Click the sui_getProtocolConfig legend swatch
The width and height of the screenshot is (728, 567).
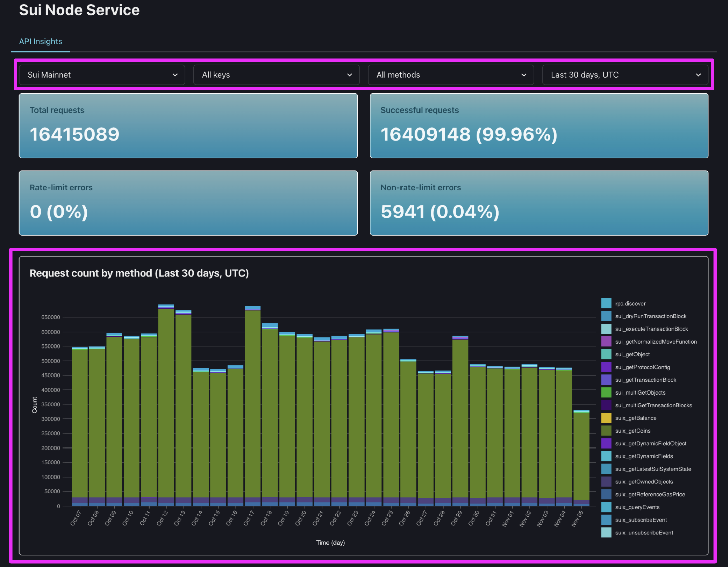click(x=606, y=367)
